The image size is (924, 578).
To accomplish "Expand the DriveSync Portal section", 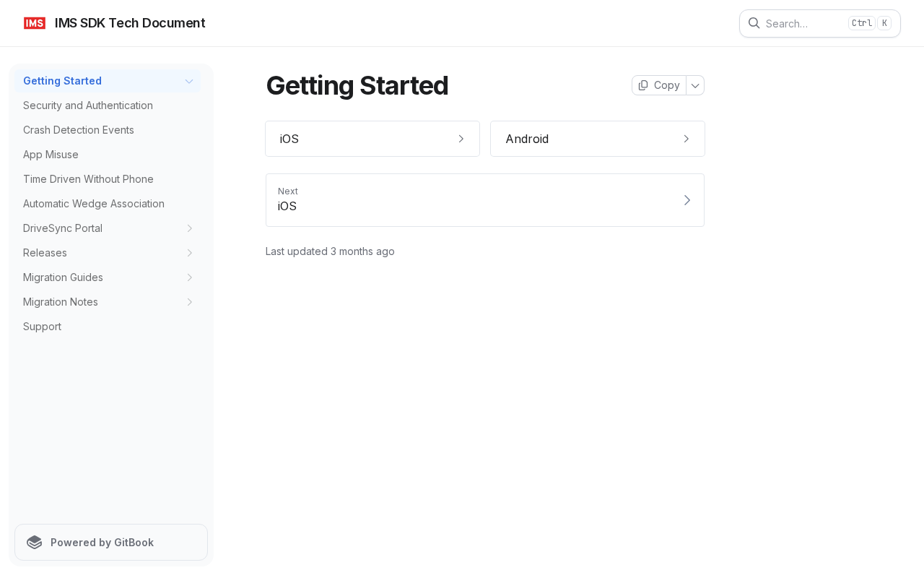I will click(x=190, y=228).
